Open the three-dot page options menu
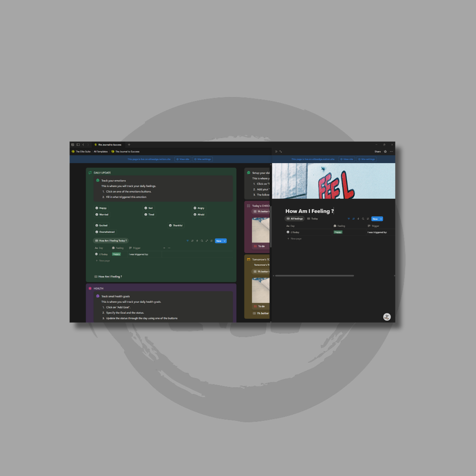Image resolution: width=476 pixels, height=476 pixels. (x=391, y=152)
